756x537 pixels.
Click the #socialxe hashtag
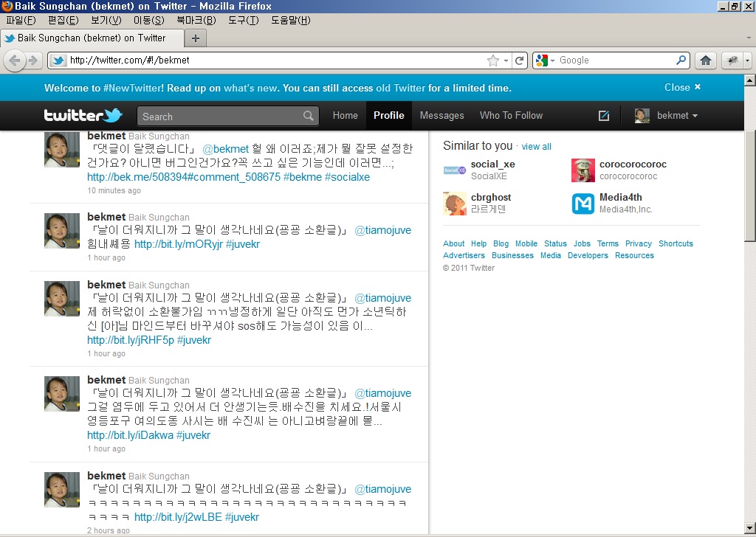pyautogui.click(x=347, y=177)
